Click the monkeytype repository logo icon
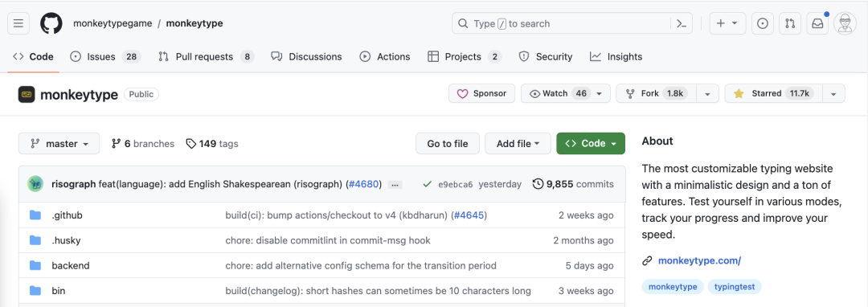The width and height of the screenshot is (868, 307). (27, 95)
